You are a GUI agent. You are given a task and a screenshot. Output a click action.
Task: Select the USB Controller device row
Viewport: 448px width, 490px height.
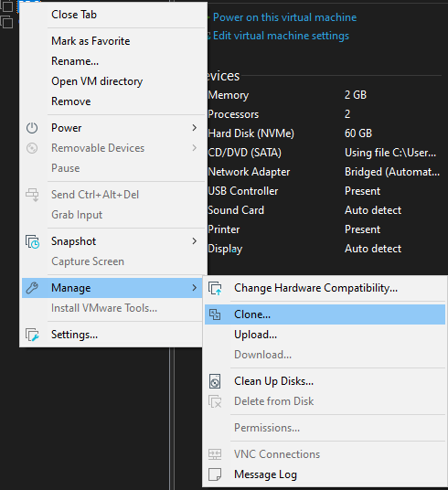tap(325, 191)
